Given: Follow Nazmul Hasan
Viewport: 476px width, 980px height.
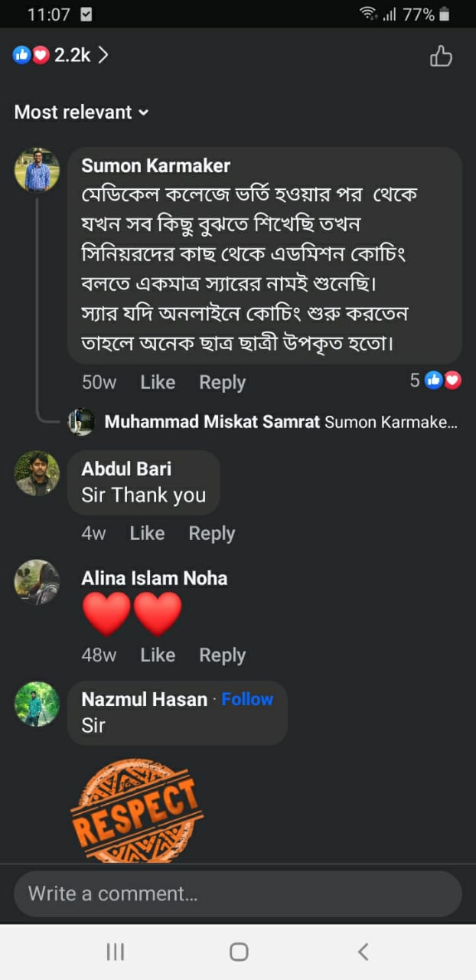Looking at the screenshot, I should click(x=247, y=699).
